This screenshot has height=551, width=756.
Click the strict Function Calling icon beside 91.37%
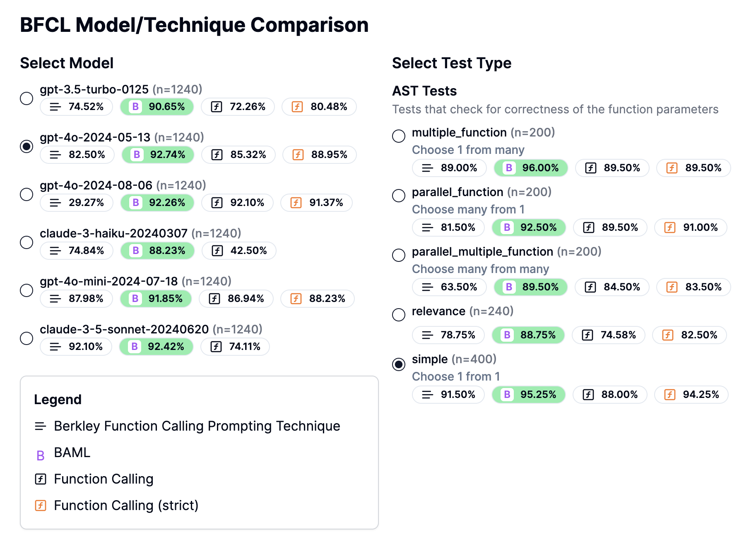click(x=296, y=203)
